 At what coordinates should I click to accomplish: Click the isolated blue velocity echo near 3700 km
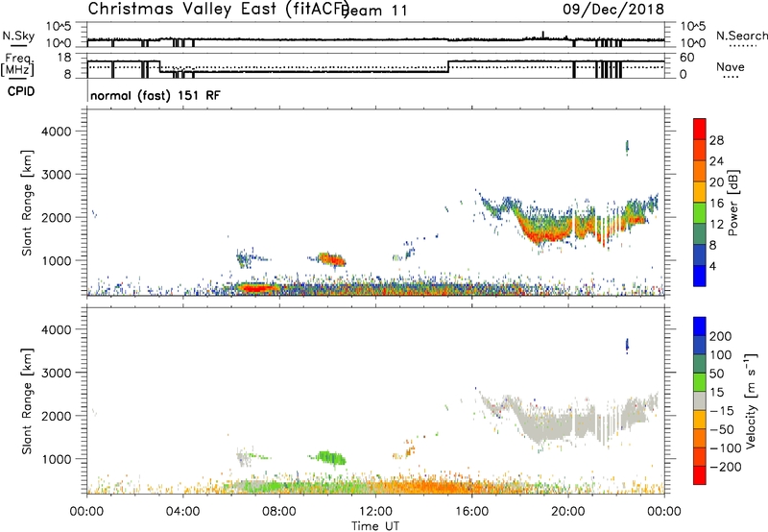point(627,346)
